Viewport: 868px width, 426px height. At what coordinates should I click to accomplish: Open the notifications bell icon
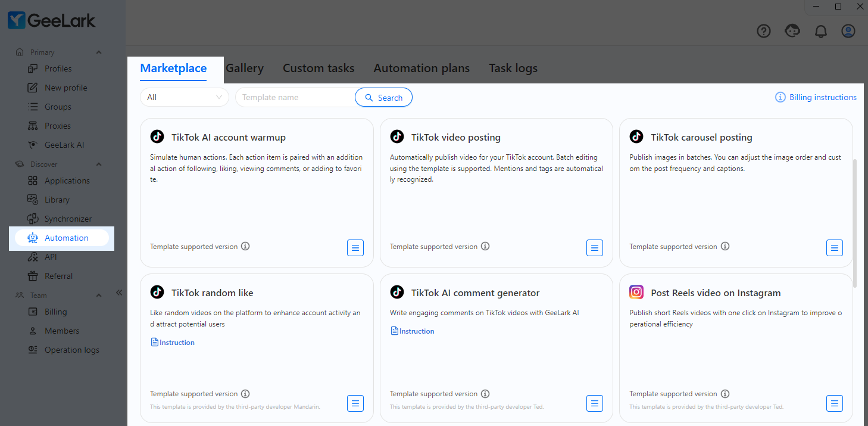click(821, 31)
